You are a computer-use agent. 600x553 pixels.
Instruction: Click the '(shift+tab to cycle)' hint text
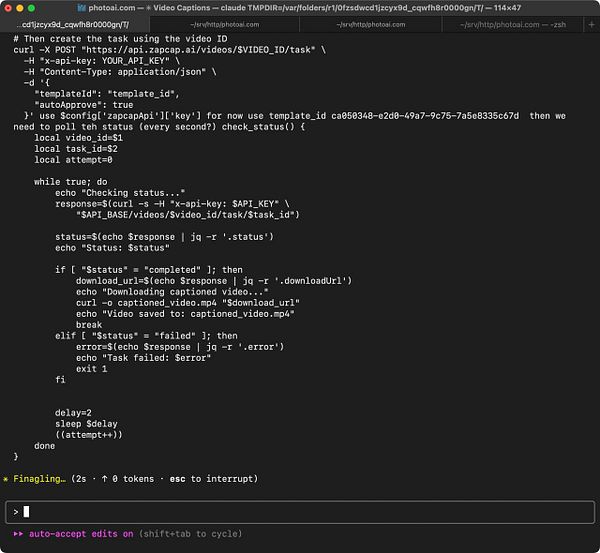click(x=190, y=533)
